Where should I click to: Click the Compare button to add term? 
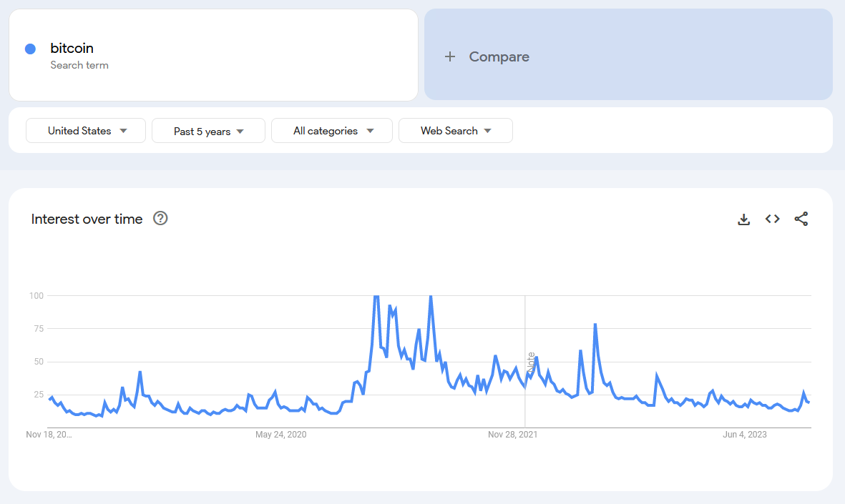pyautogui.click(x=628, y=54)
